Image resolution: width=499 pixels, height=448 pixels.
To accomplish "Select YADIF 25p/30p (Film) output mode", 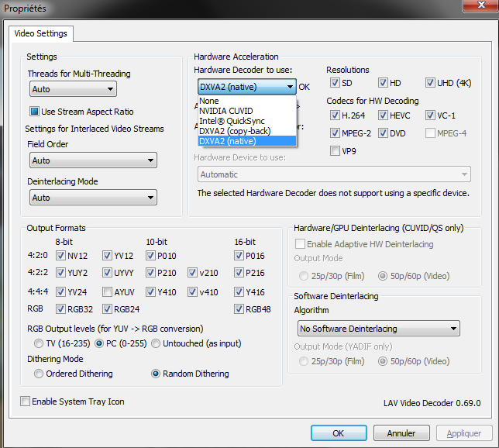I will pyautogui.click(x=304, y=361).
